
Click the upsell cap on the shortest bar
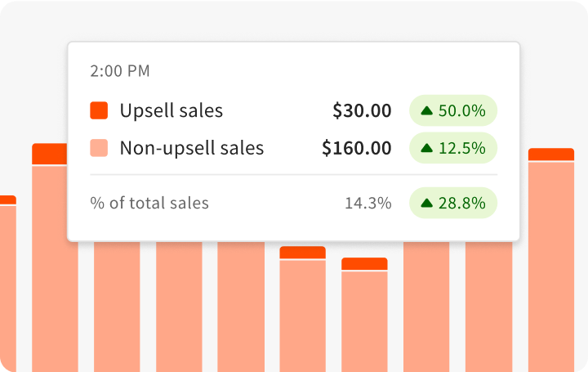click(x=364, y=263)
